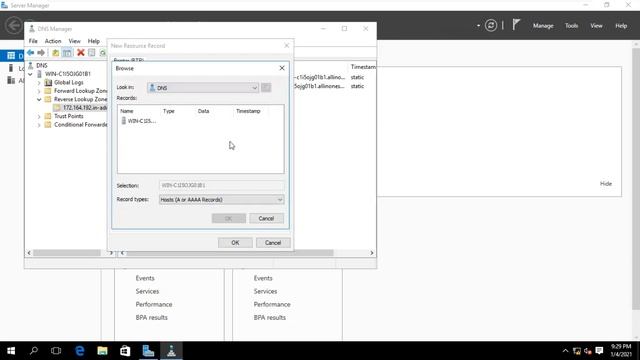Open taskbar Search magnifier

click(x=34, y=351)
